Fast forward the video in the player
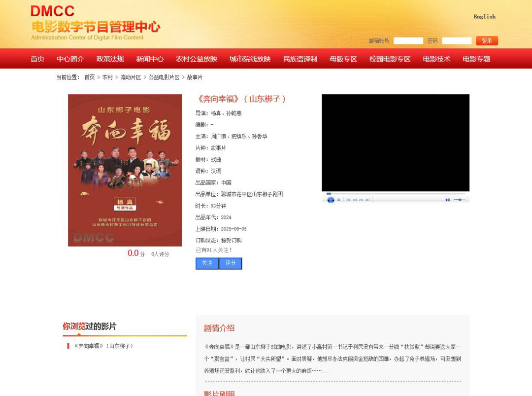This screenshot has width=532, height=396. (361, 200)
